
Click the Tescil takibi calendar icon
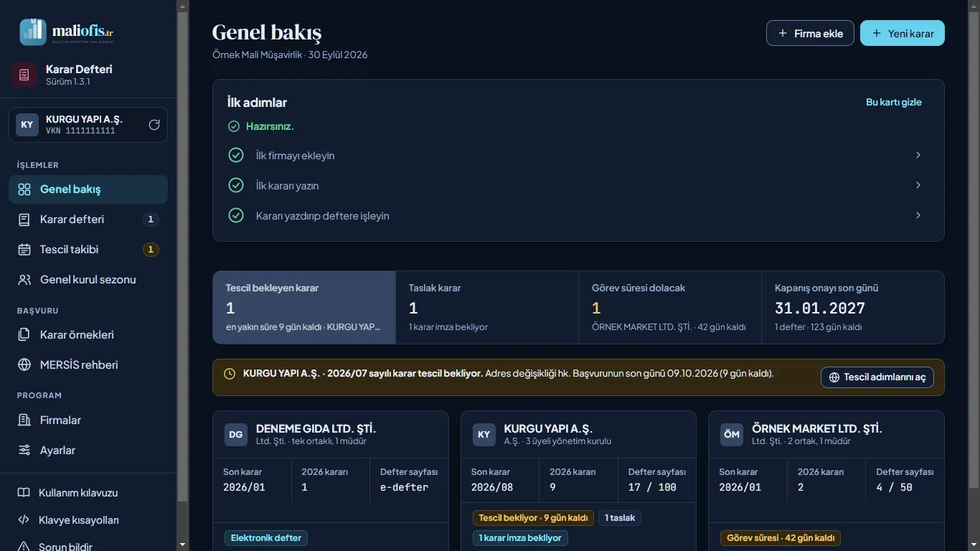click(24, 250)
